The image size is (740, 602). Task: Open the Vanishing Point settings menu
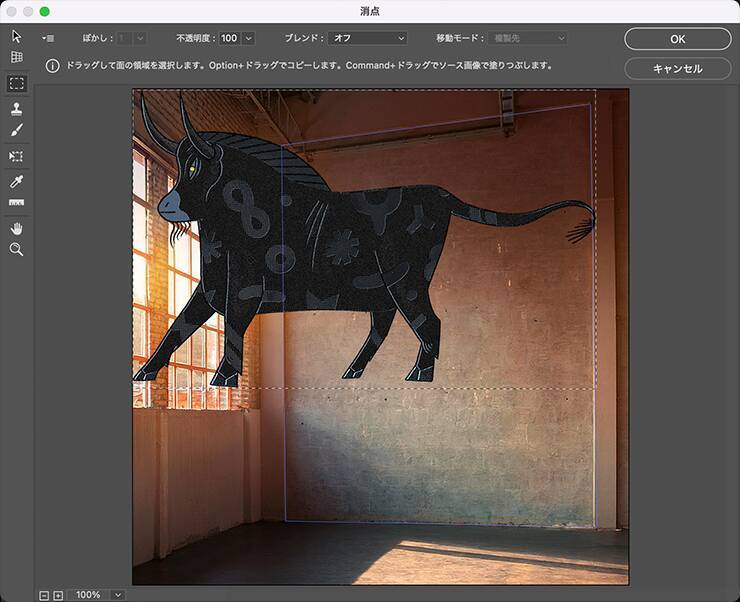pyautogui.click(x=47, y=38)
